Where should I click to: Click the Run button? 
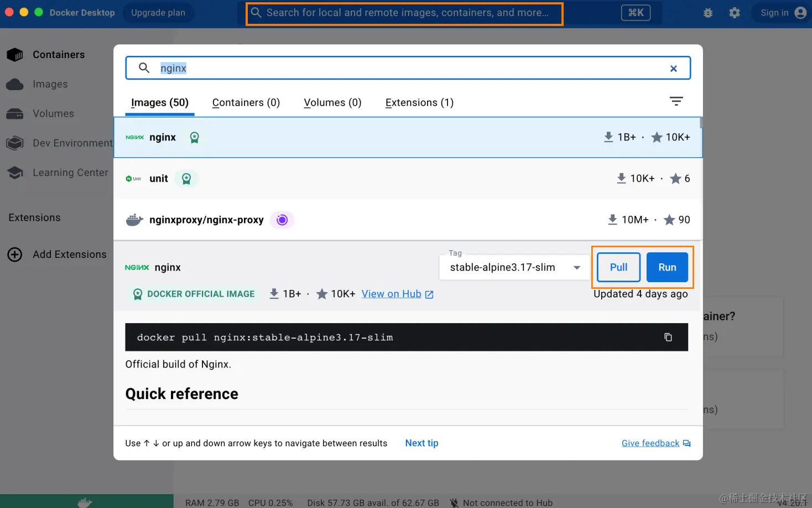click(x=667, y=267)
